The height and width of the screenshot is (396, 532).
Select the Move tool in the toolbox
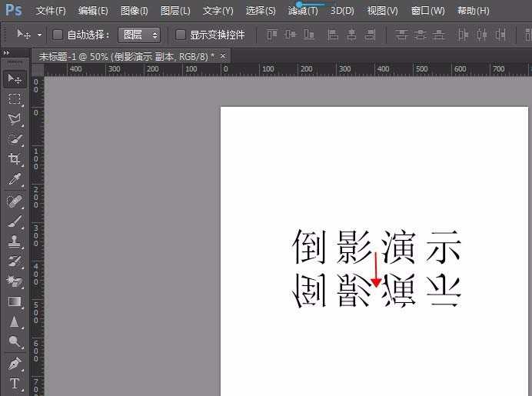15,79
